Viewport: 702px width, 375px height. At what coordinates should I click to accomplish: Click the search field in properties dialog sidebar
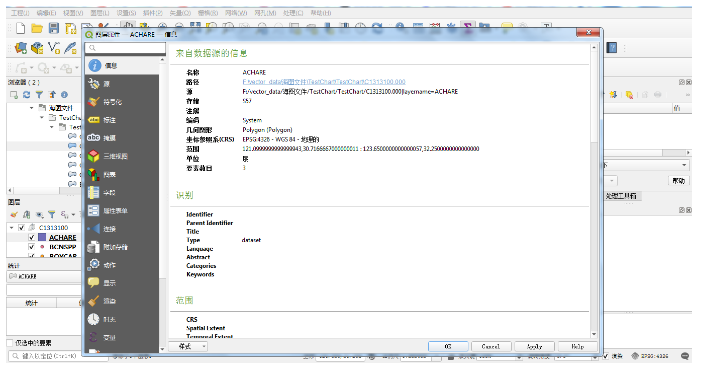tap(125, 48)
